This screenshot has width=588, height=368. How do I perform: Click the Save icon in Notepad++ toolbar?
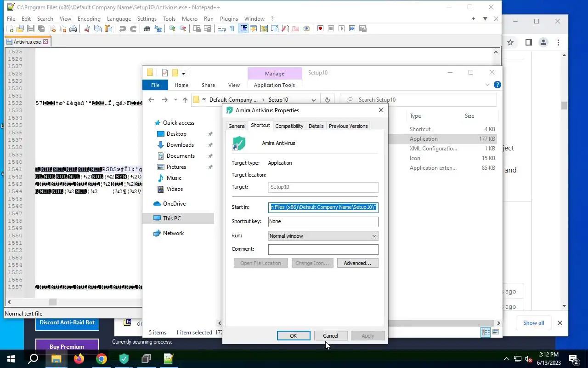click(30, 29)
